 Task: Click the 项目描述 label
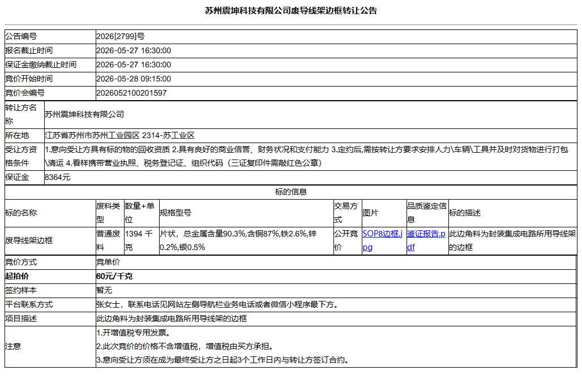21,318
